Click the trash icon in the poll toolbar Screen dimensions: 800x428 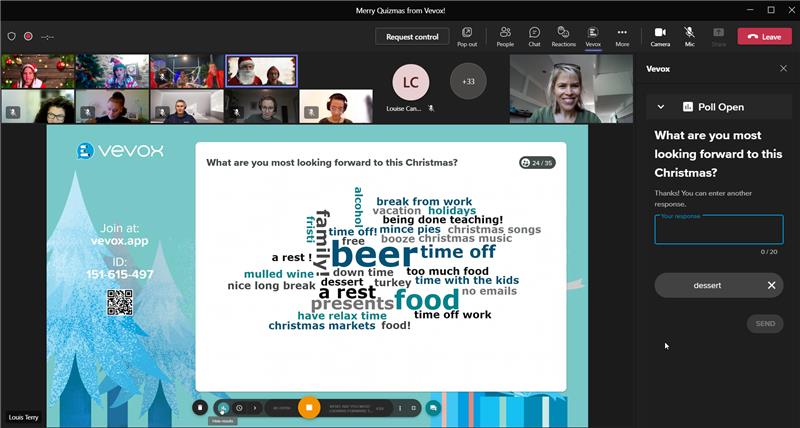pos(200,408)
